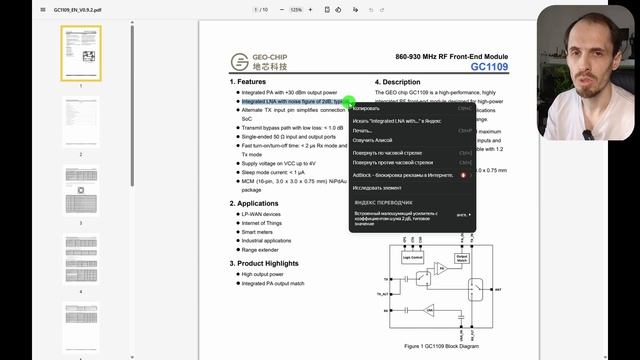The image size is (640, 360).
Task: Choose Печать... in the context menu
Action: [412, 131]
